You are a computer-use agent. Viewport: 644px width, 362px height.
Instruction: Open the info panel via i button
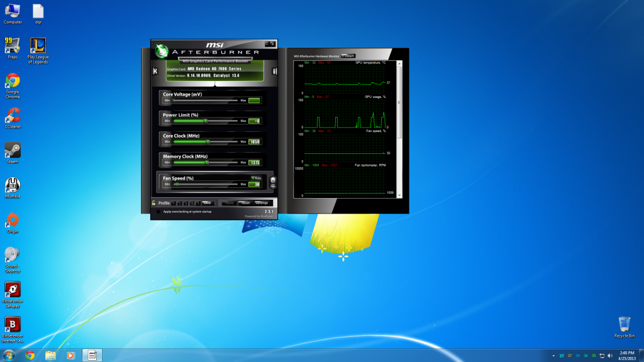coord(274,71)
